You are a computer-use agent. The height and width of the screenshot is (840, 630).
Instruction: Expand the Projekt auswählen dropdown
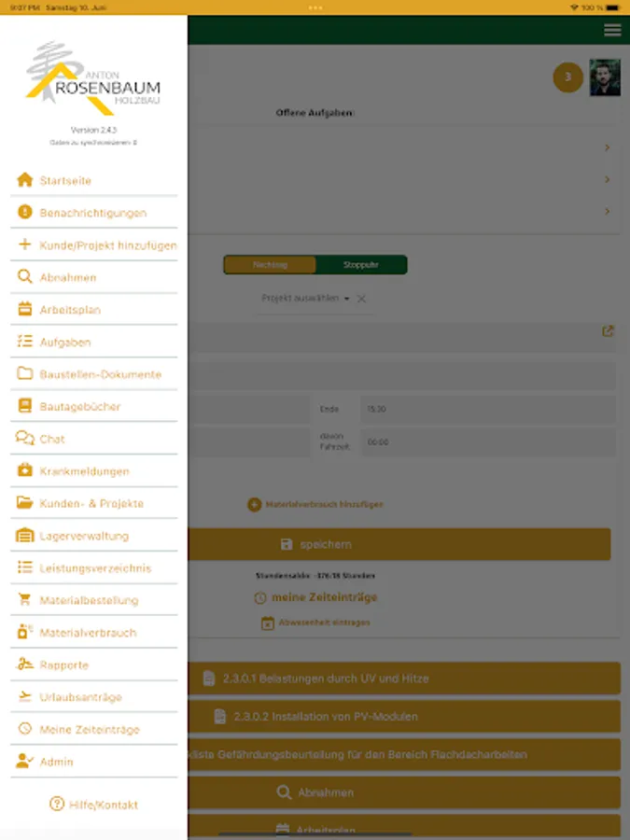point(305,298)
